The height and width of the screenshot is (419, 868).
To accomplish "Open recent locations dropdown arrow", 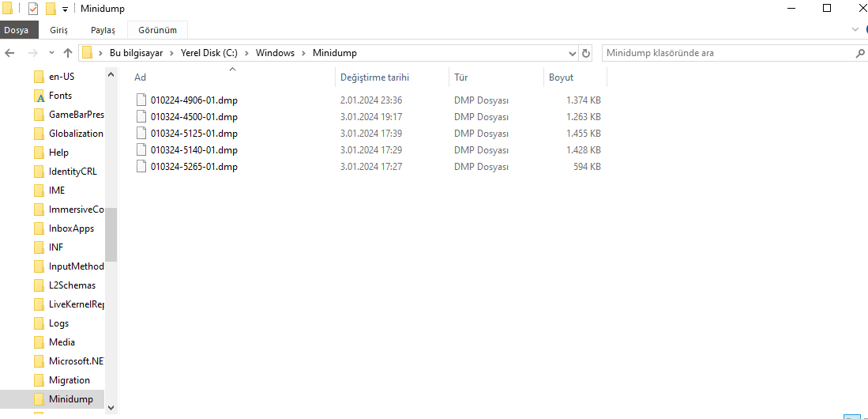I will pos(51,53).
